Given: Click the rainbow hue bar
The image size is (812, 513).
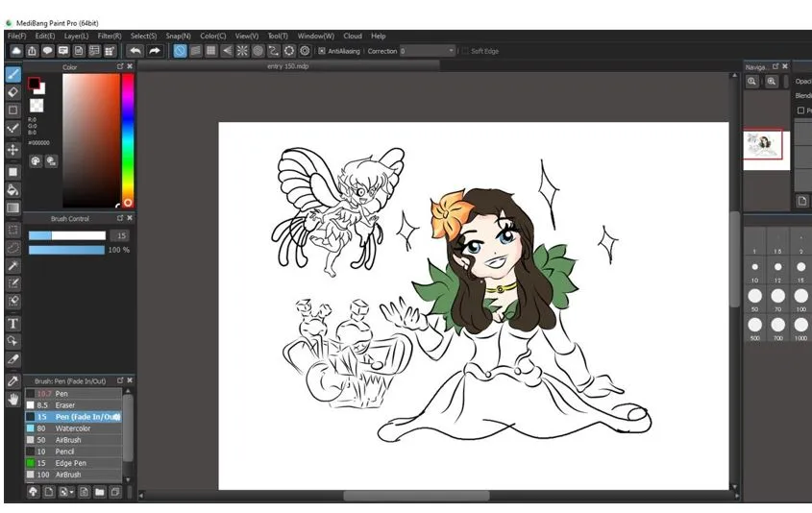Looking at the screenshot, I should [x=128, y=139].
